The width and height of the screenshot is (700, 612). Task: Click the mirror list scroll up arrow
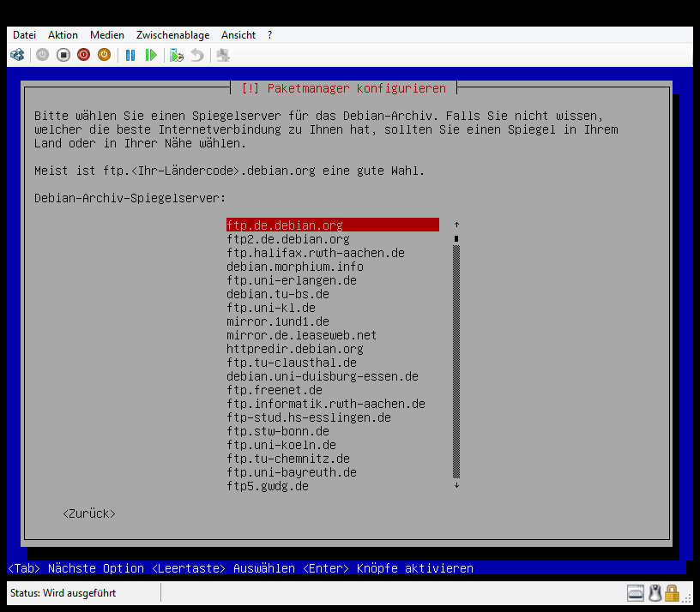456,225
